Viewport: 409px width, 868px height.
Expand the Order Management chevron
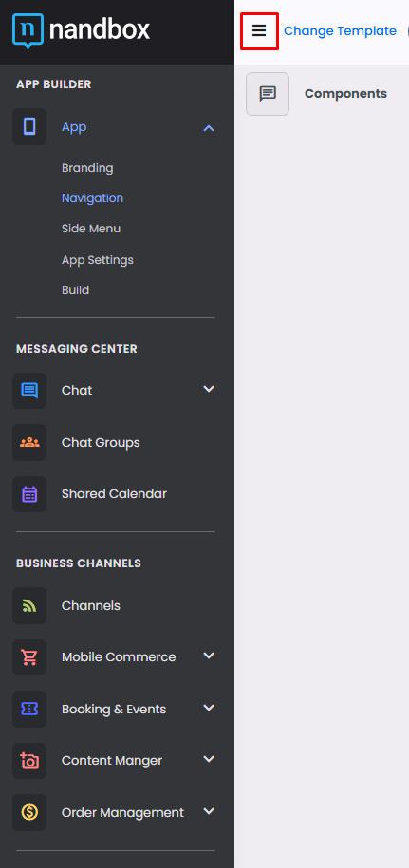pyautogui.click(x=209, y=811)
